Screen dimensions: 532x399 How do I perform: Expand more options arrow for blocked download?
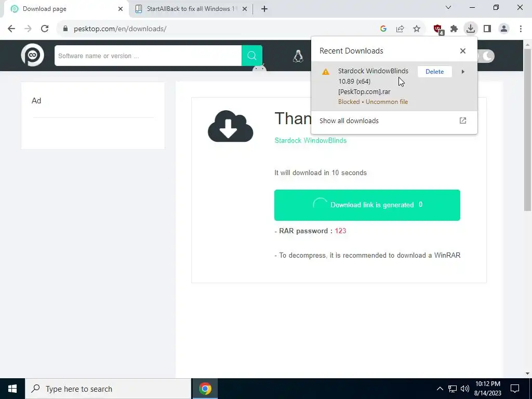click(x=463, y=72)
